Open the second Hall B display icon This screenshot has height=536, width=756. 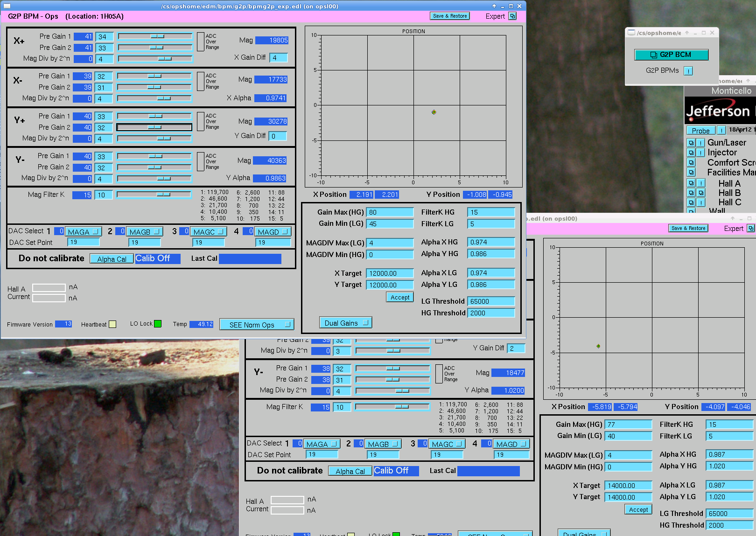coord(700,193)
